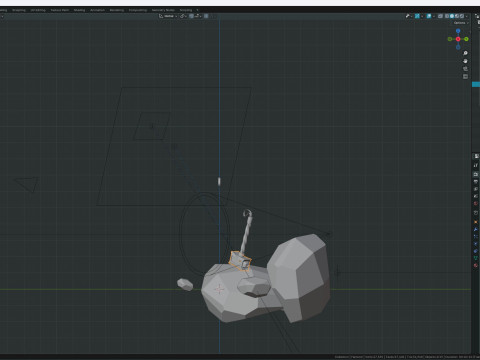
Task: Open the Render properties tab
Action: [476, 174]
